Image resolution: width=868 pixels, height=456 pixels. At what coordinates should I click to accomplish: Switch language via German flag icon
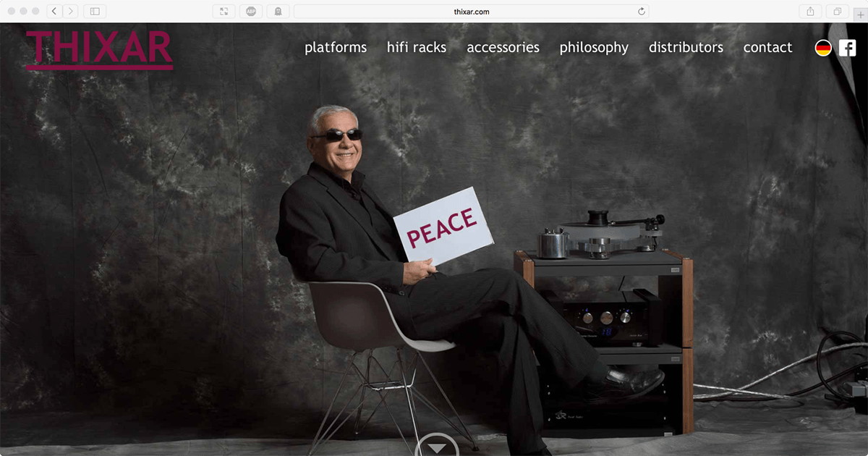[x=823, y=48]
